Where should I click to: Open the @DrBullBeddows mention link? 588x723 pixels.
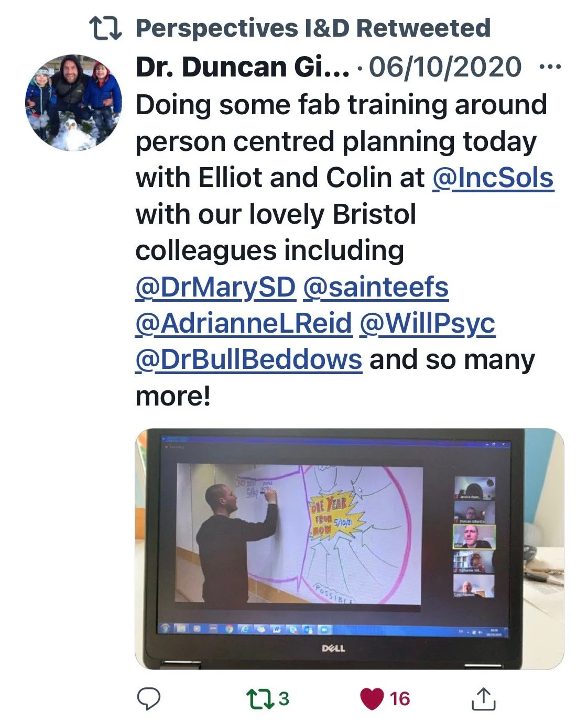pos(248,360)
